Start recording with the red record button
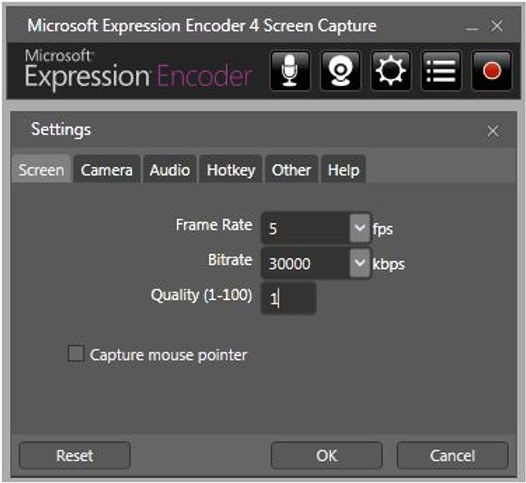The height and width of the screenshot is (483, 526). pos(492,71)
